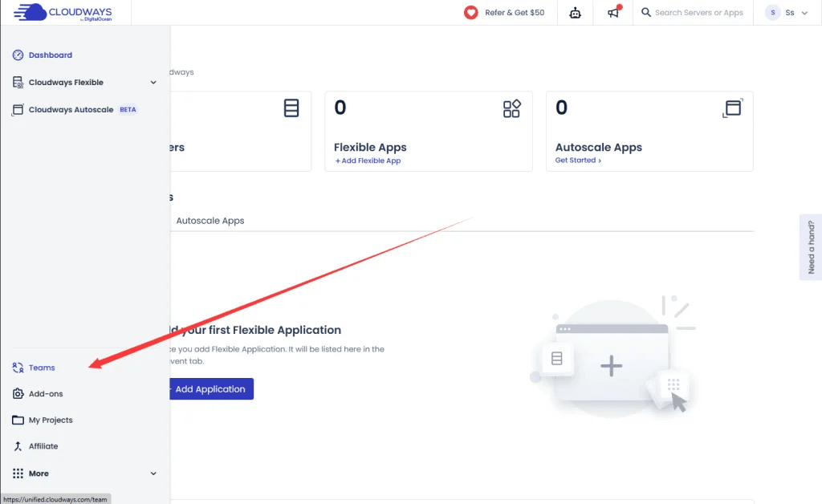Open Cloudways Autoscale menu item
Image resolution: width=822 pixels, height=504 pixels.
(71, 109)
